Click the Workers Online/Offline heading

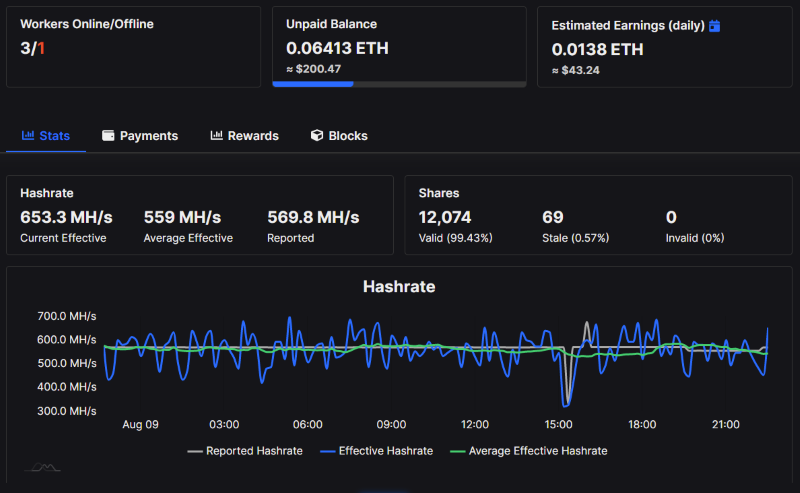point(87,24)
